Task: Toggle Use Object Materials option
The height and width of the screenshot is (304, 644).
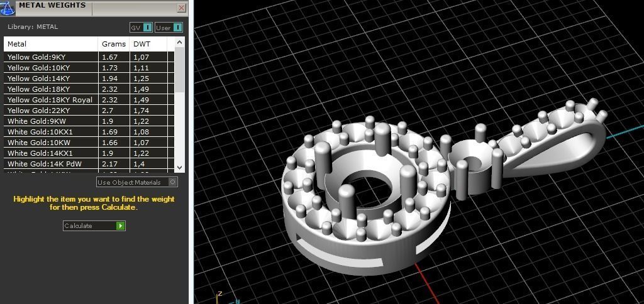Action: [x=137, y=182]
